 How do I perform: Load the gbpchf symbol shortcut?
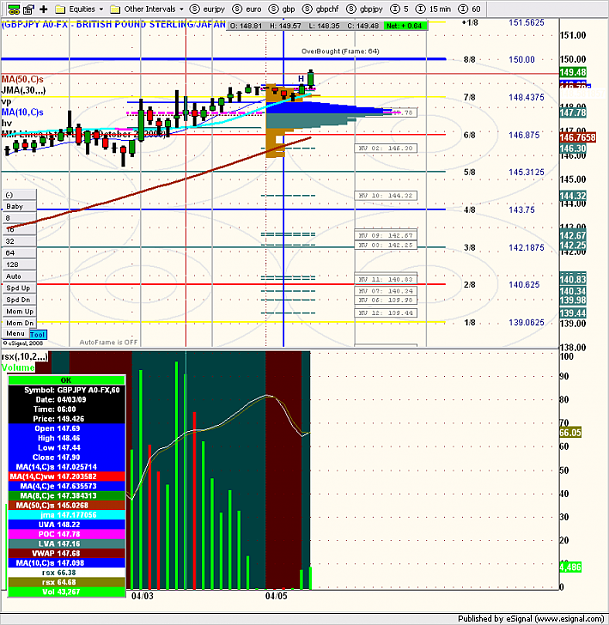point(320,9)
